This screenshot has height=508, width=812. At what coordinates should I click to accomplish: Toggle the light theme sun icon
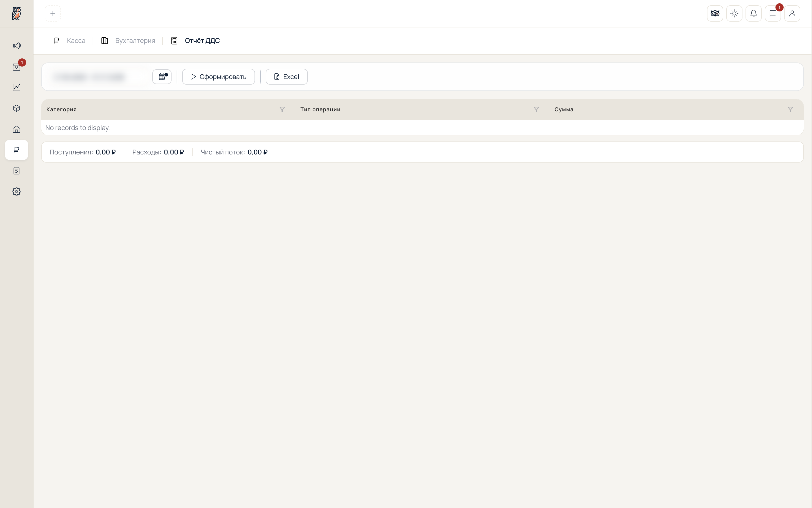tap(734, 13)
